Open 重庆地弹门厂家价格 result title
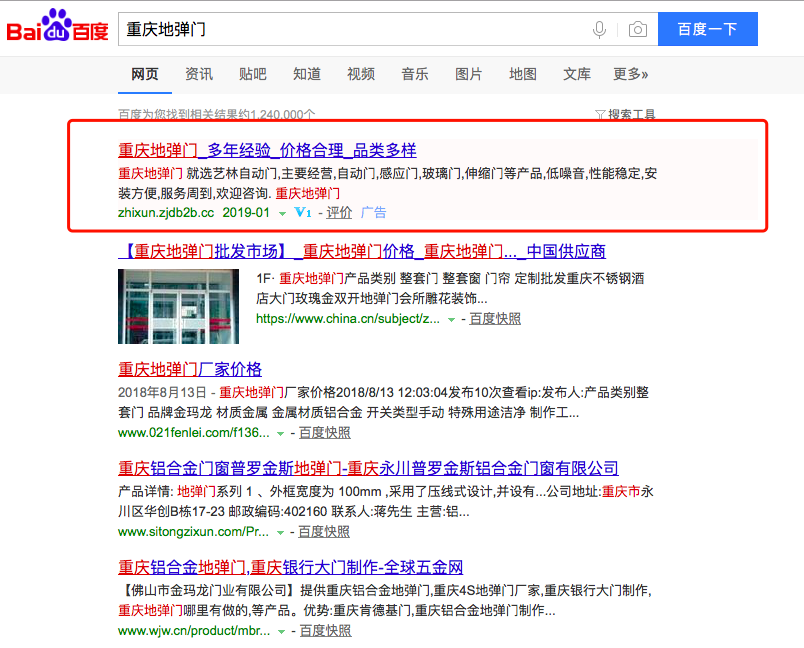The width and height of the screenshot is (804, 648). tap(190, 369)
